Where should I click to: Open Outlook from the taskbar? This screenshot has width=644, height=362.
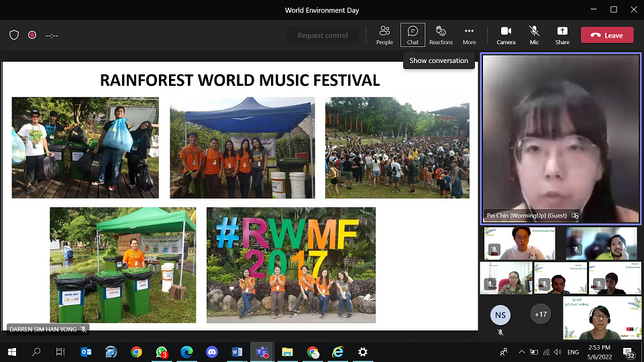[86, 352]
